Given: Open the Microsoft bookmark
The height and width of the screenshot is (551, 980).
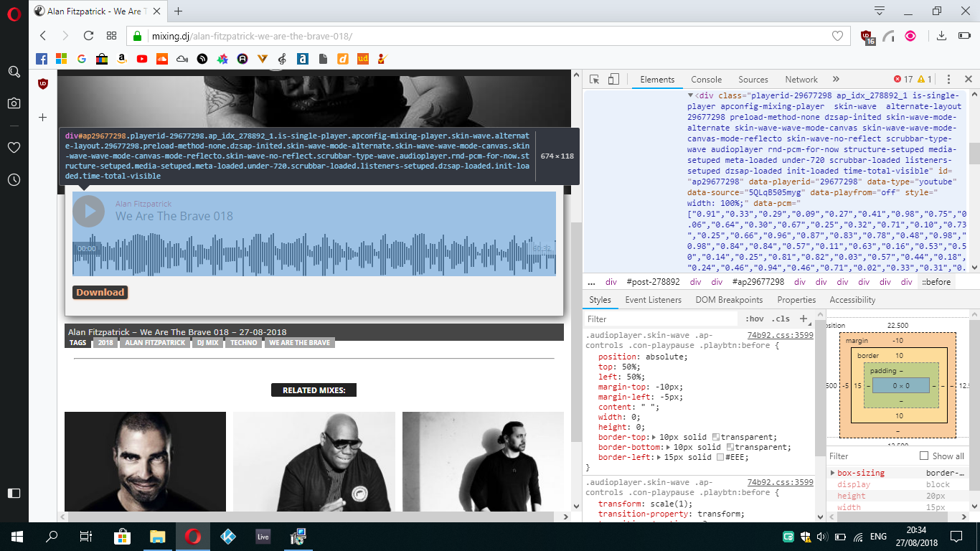Looking at the screenshot, I should pyautogui.click(x=61, y=59).
